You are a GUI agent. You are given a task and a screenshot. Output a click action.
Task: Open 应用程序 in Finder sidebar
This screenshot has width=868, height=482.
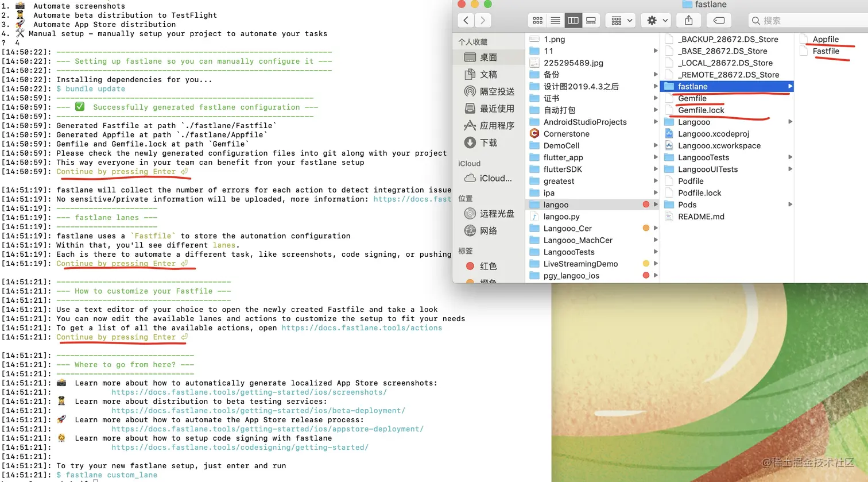[490, 125]
